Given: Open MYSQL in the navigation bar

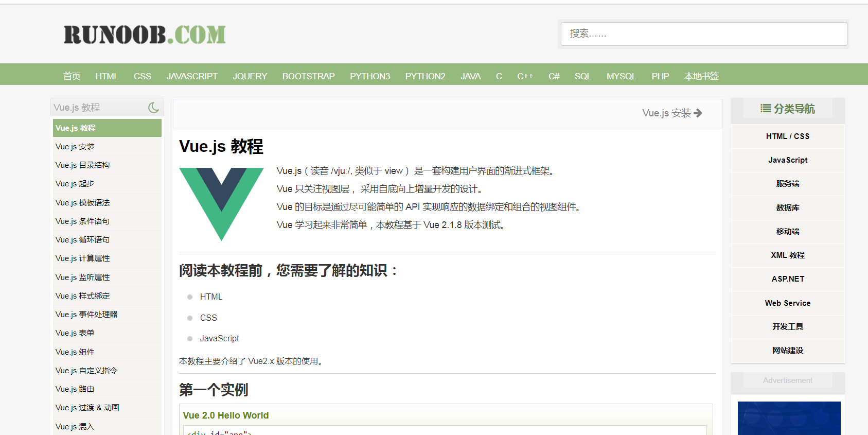Looking at the screenshot, I should [x=622, y=76].
